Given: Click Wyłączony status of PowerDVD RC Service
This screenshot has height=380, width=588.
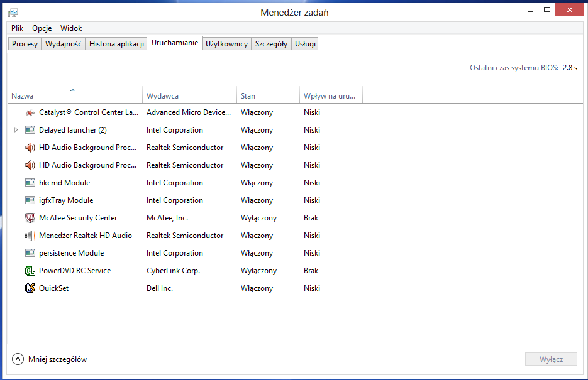Looking at the screenshot, I should [258, 271].
